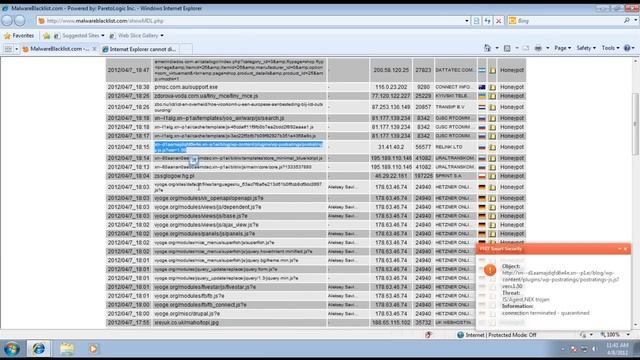Click the highlighted blue selected URL
This screenshot has height=360, width=640.
tap(238, 147)
